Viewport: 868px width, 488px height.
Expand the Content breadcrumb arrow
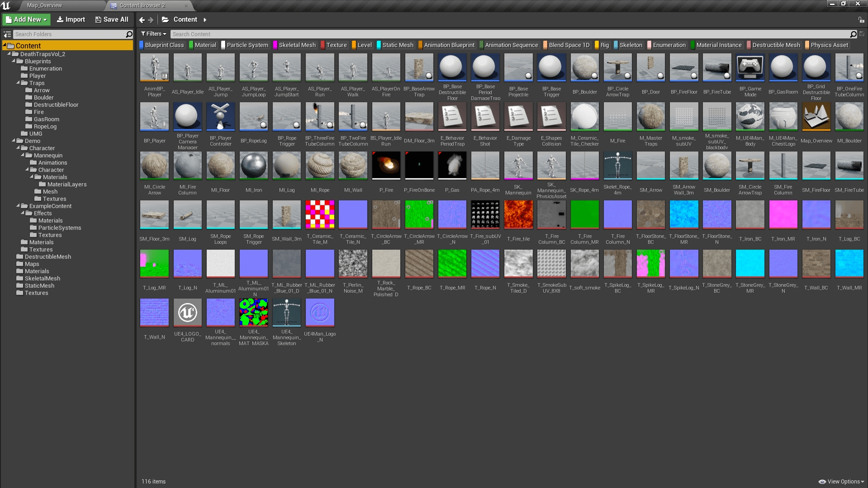[205, 20]
